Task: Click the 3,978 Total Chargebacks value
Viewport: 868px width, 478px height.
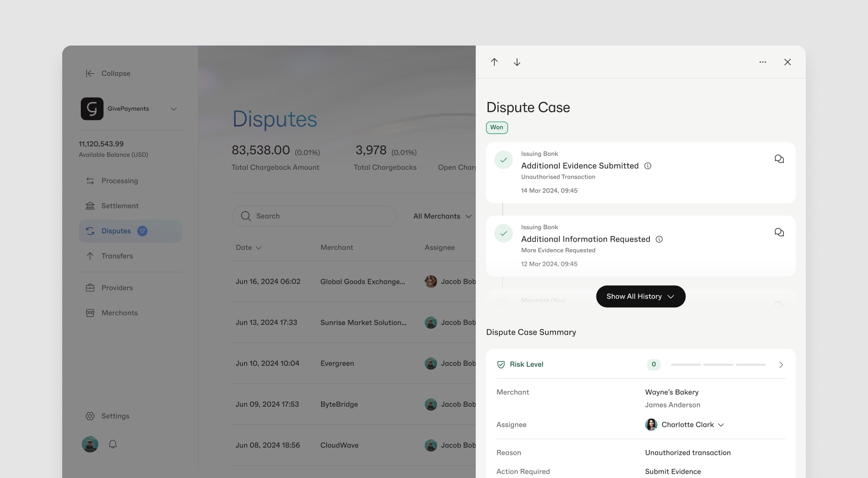Action: click(x=371, y=151)
